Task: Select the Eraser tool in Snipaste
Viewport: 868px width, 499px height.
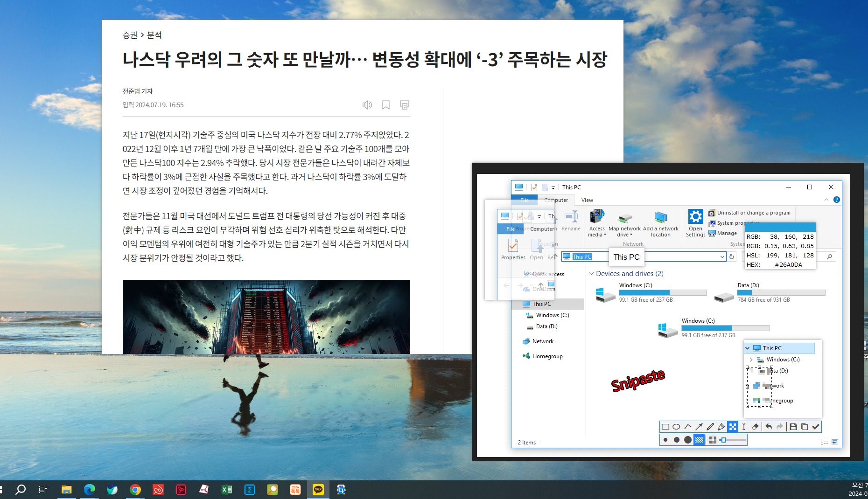Action: (x=755, y=427)
